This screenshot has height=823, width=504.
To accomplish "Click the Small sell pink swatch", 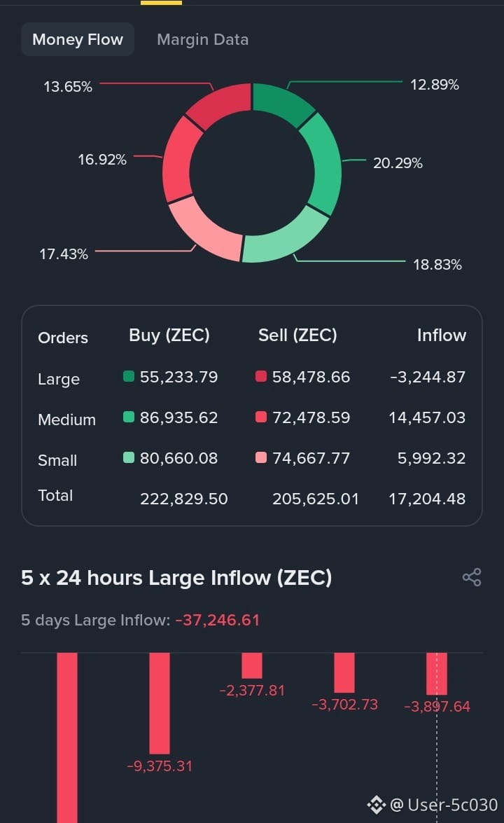I will 260,457.
